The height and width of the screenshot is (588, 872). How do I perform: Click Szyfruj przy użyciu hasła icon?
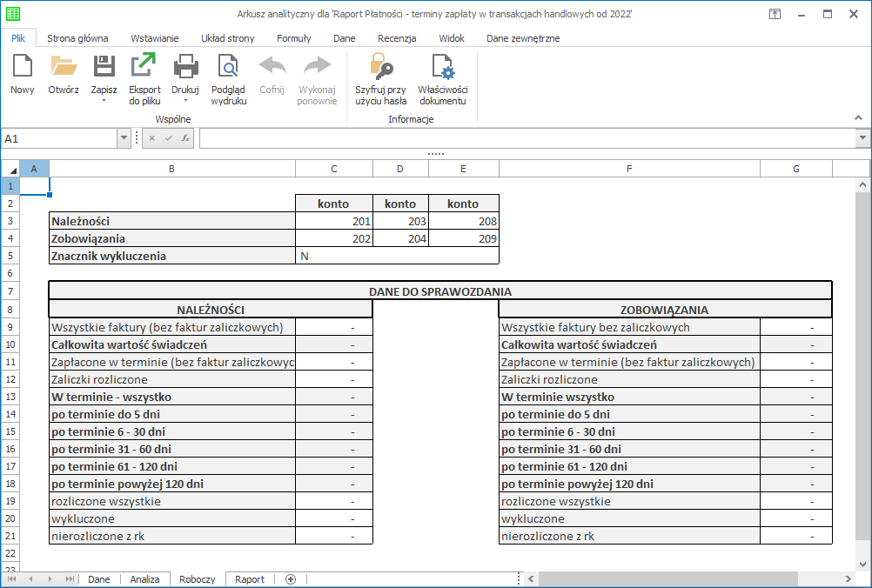(380, 68)
